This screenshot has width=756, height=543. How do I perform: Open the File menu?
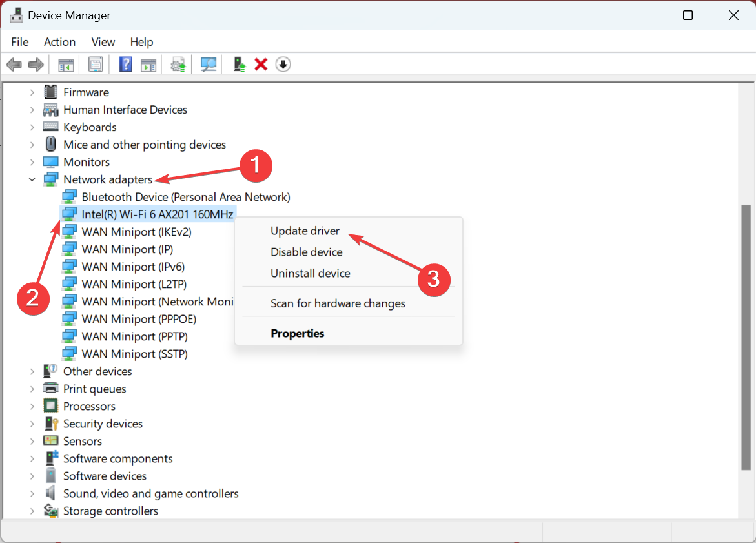click(20, 42)
